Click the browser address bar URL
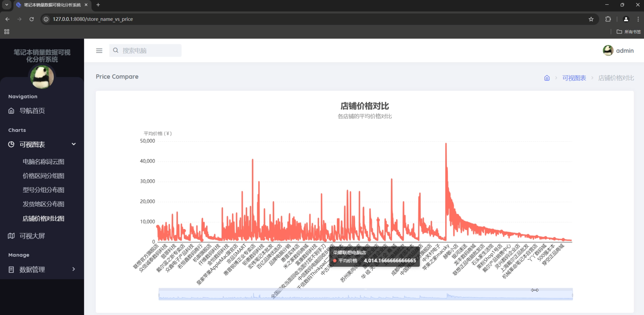 (x=93, y=19)
